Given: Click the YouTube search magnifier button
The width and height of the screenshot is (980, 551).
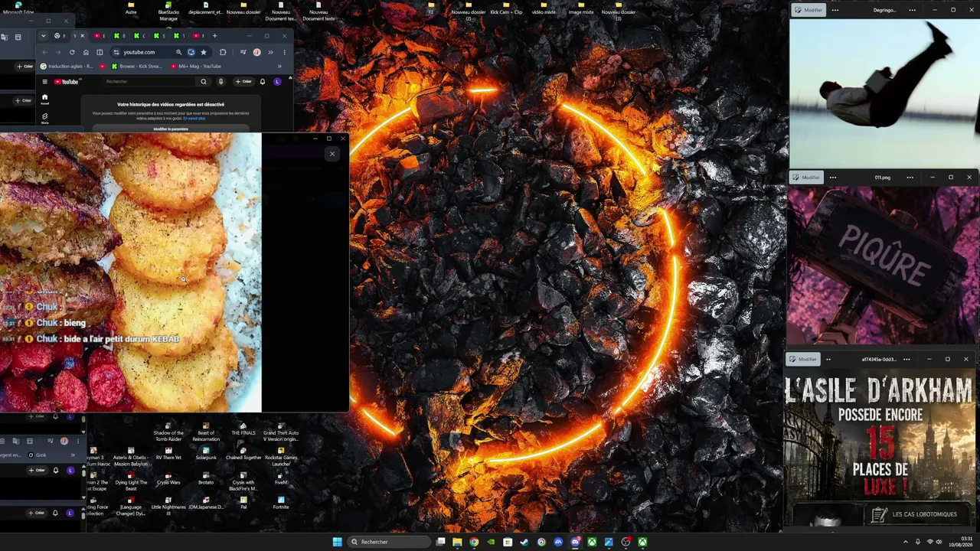Looking at the screenshot, I should click(204, 81).
